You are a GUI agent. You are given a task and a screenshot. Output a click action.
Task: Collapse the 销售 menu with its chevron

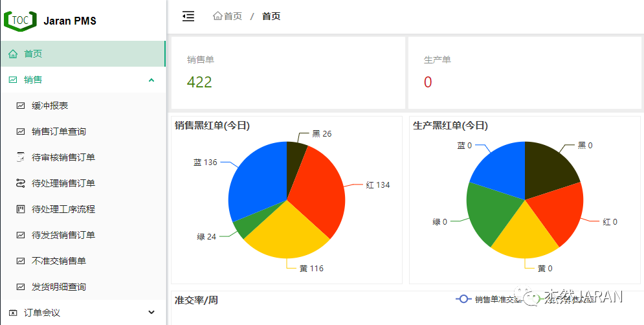point(151,80)
